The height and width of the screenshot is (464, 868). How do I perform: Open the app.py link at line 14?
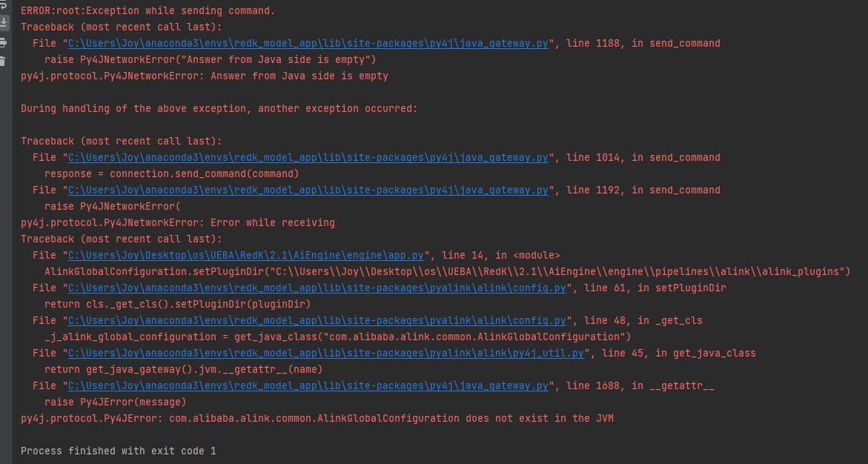pos(246,255)
